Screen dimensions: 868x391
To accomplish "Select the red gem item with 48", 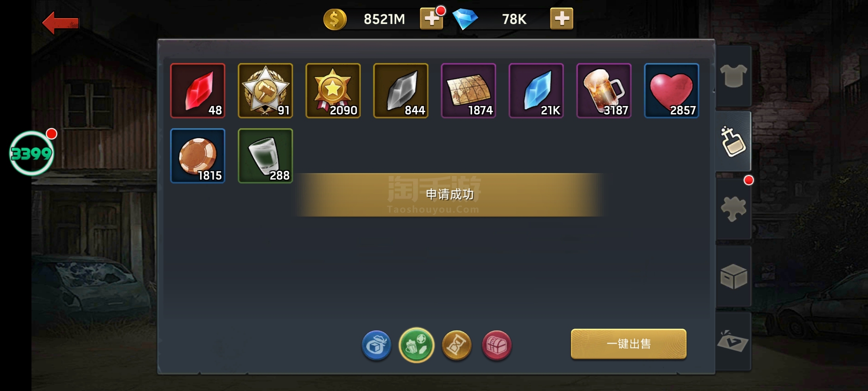I will coord(198,91).
